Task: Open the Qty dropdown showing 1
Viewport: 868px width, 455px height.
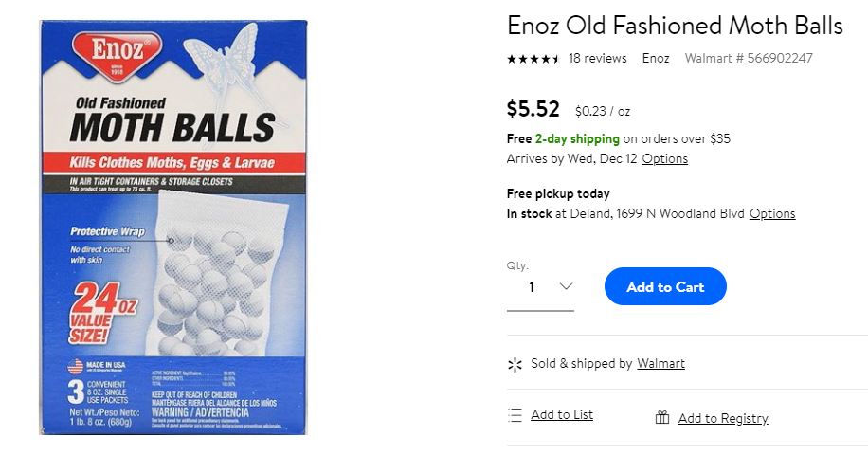Action: click(x=540, y=287)
